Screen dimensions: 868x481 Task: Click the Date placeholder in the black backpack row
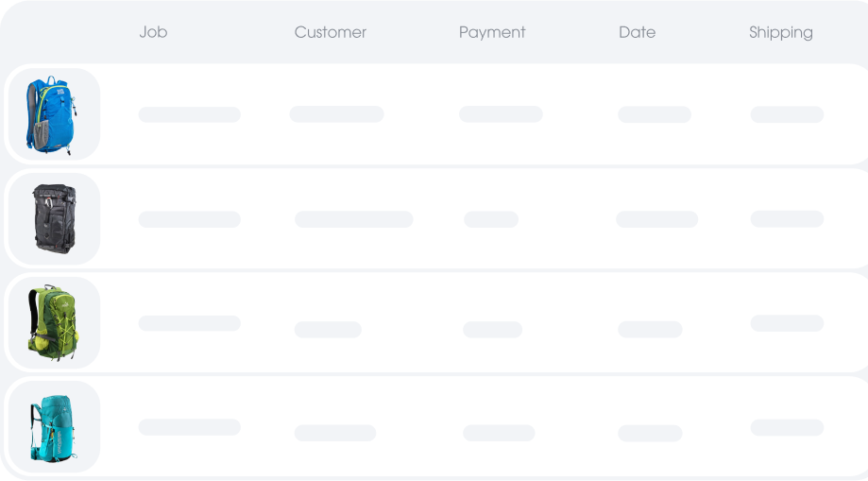pyautogui.click(x=657, y=219)
